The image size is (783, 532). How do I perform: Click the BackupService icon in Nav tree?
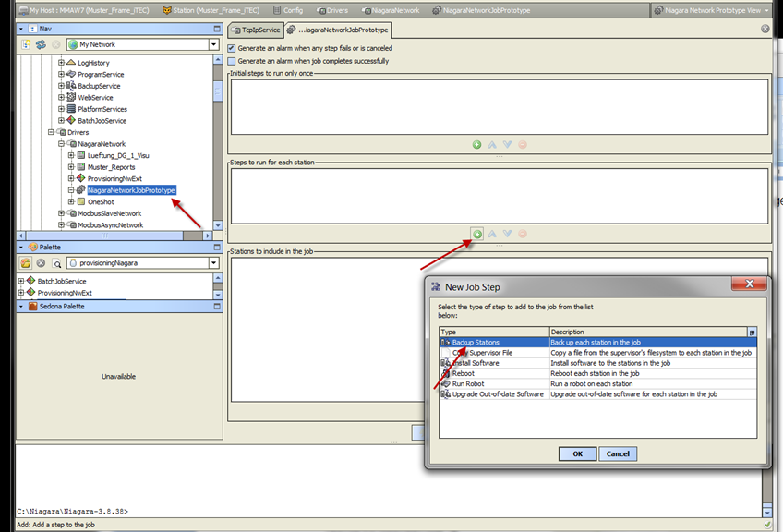(71, 85)
